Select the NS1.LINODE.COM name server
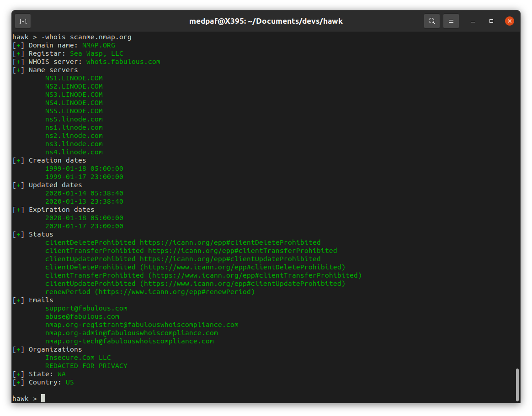The image size is (532, 416). pyautogui.click(x=74, y=78)
